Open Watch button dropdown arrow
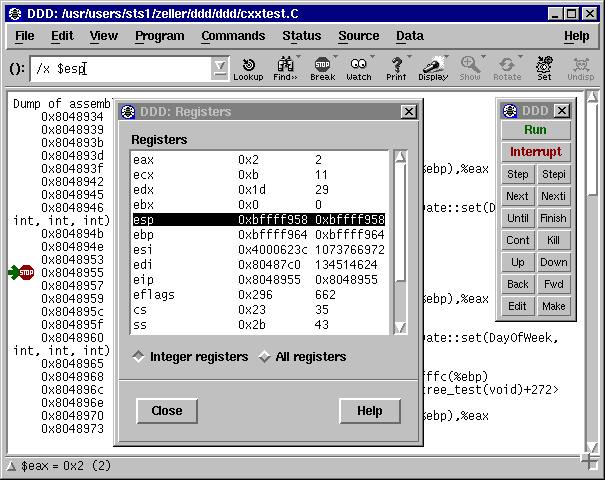 372,57
